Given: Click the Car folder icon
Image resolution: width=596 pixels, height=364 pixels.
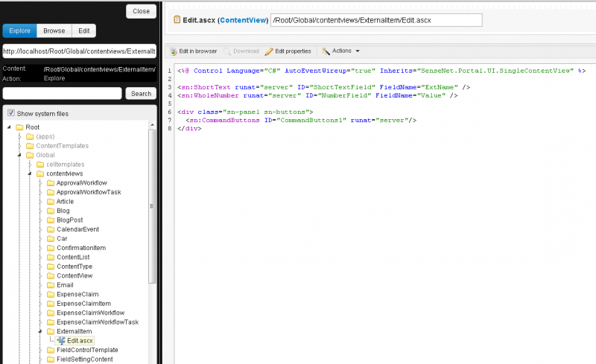Looking at the screenshot, I should (x=51, y=239).
